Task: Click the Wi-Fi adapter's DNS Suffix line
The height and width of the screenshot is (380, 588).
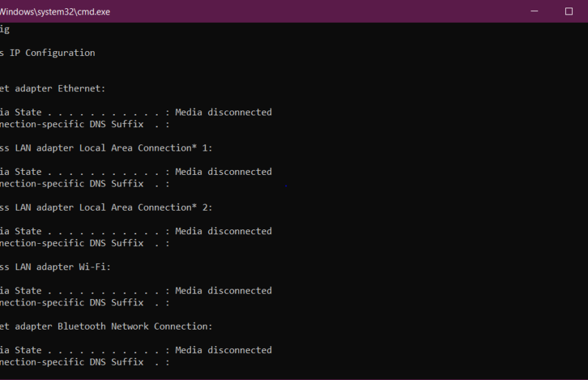Action: (85, 303)
